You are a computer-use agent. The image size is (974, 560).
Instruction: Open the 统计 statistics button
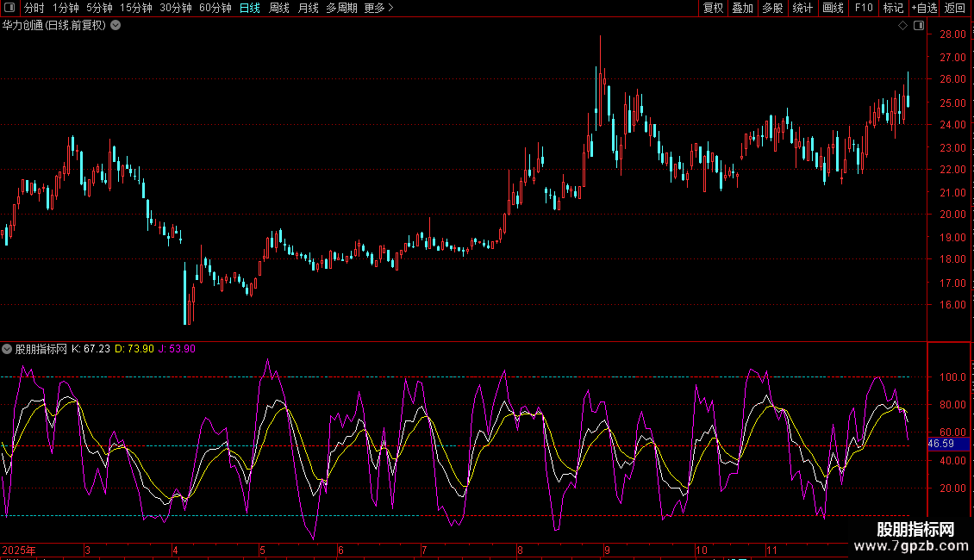802,8
